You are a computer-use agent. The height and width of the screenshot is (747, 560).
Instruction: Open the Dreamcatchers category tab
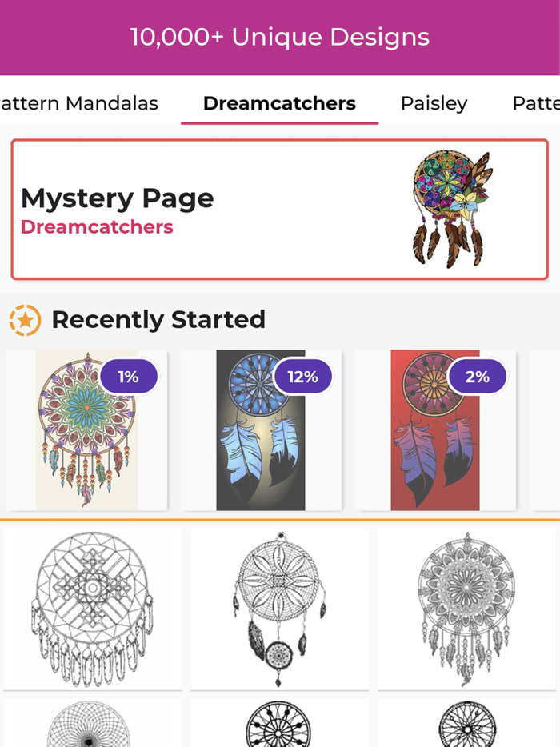pyautogui.click(x=279, y=103)
